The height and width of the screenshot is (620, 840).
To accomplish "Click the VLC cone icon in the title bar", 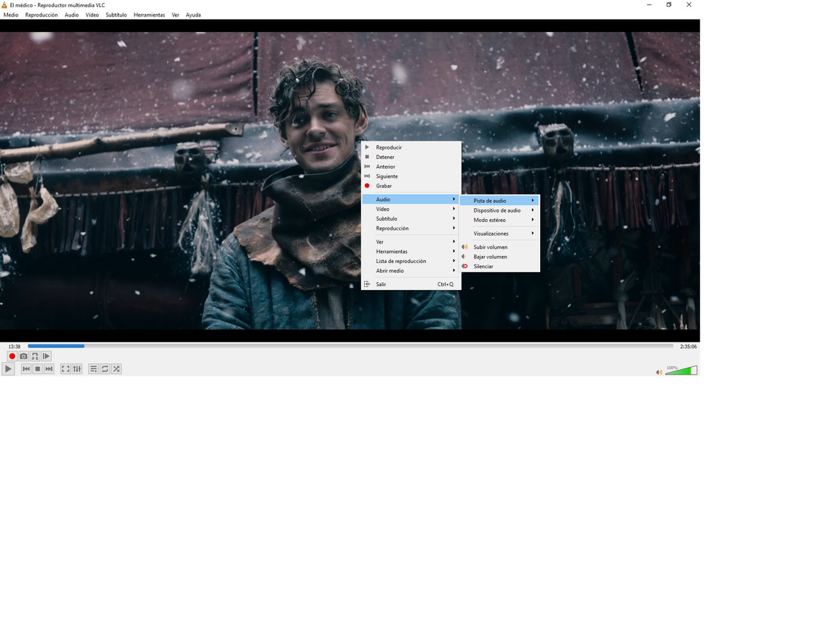I will (4, 5).
